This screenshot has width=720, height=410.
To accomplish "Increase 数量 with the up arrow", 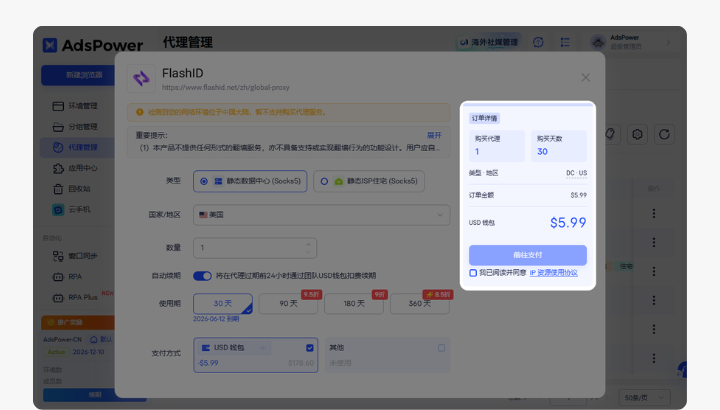I will pyautogui.click(x=308, y=244).
